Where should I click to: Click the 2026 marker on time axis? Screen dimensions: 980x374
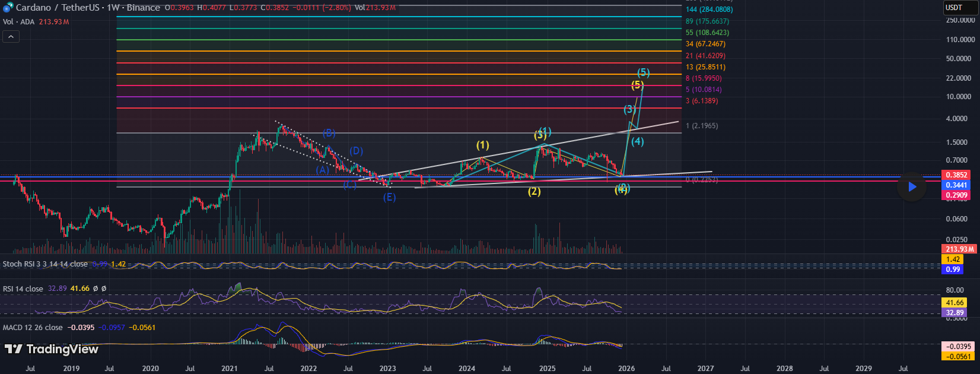(626, 368)
